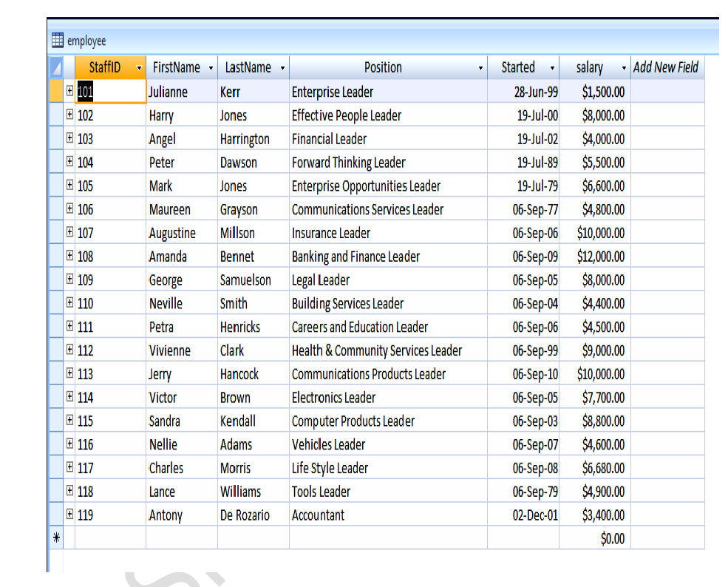Viewport: 728px width, 587px height.
Task: Select the employee table tab
Action: [x=86, y=41]
